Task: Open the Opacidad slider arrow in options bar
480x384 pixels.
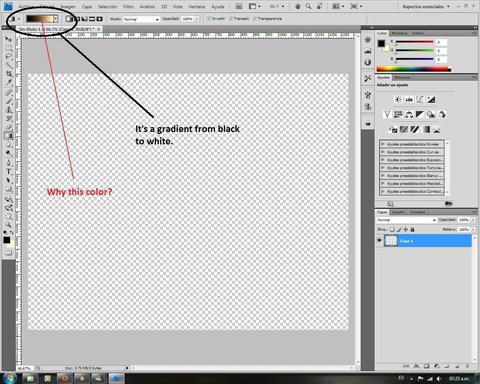Action: (x=197, y=19)
